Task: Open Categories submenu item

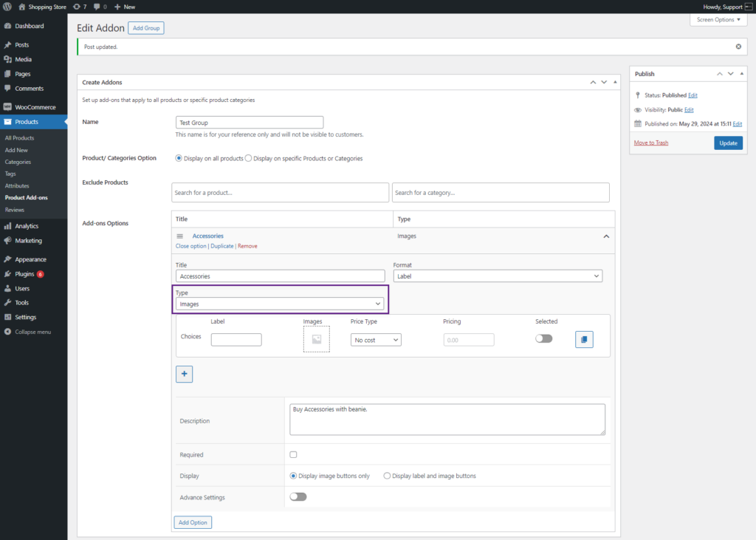Action: 18,162
